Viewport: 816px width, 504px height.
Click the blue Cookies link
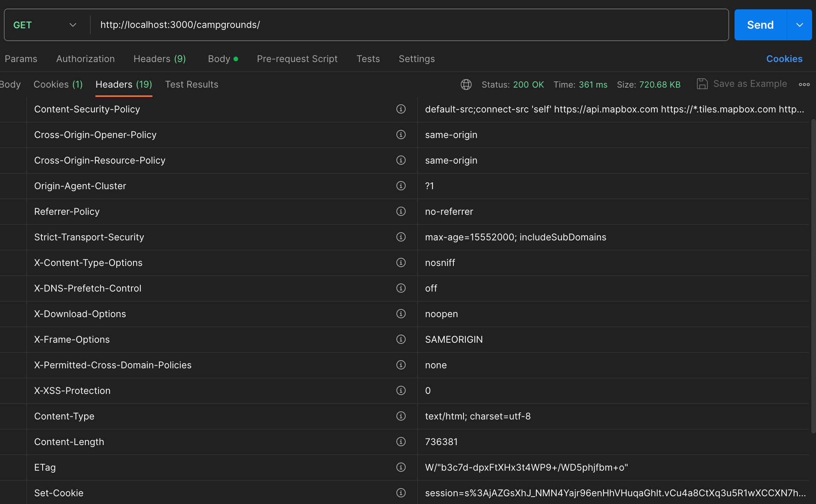[784, 59]
